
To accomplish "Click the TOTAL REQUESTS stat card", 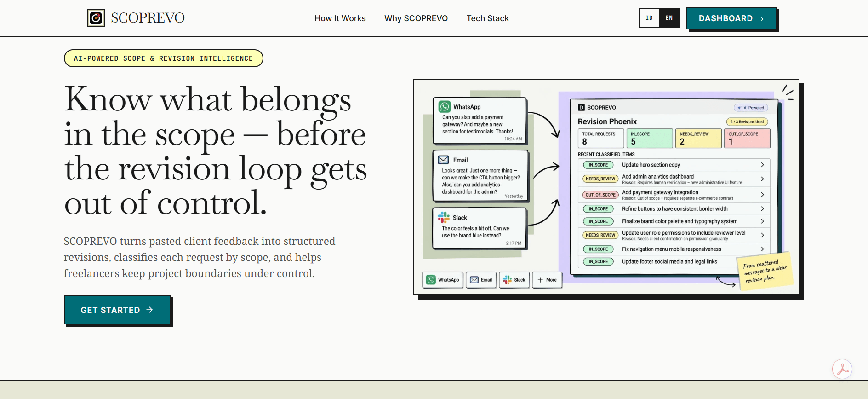I will (x=601, y=138).
